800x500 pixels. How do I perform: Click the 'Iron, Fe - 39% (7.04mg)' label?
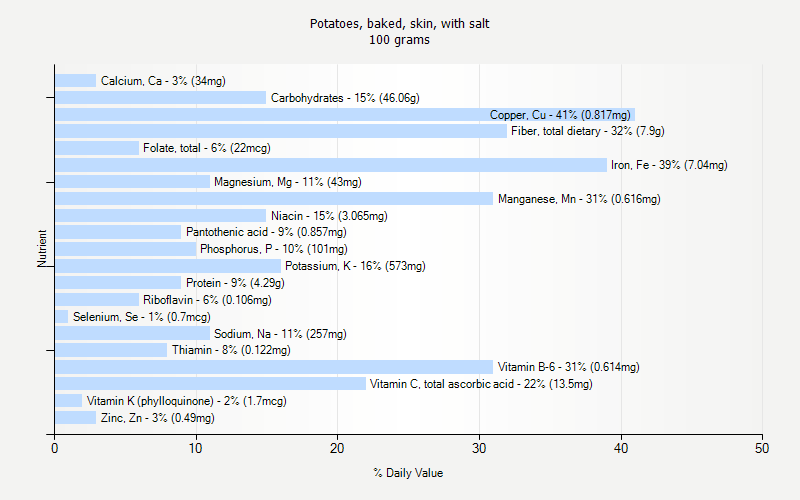pos(669,165)
